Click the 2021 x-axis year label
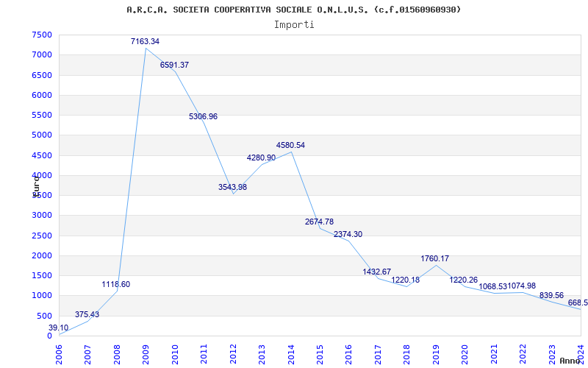This screenshot has width=588, height=368. pyautogui.click(x=494, y=354)
